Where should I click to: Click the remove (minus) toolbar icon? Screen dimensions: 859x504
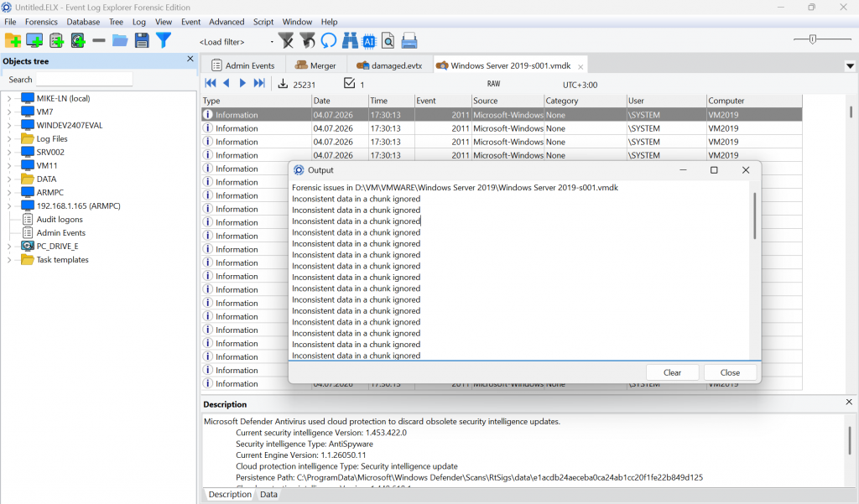click(x=99, y=40)
